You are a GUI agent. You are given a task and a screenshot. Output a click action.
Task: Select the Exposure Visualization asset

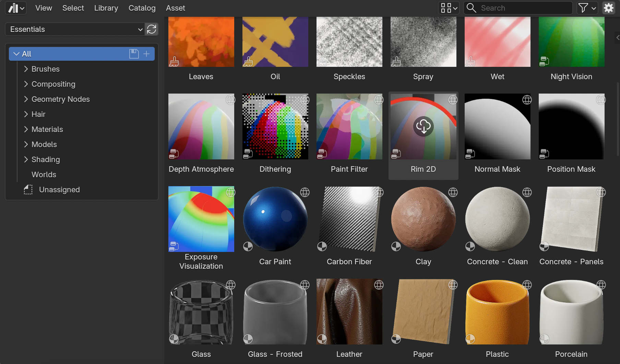coord(201,219)
